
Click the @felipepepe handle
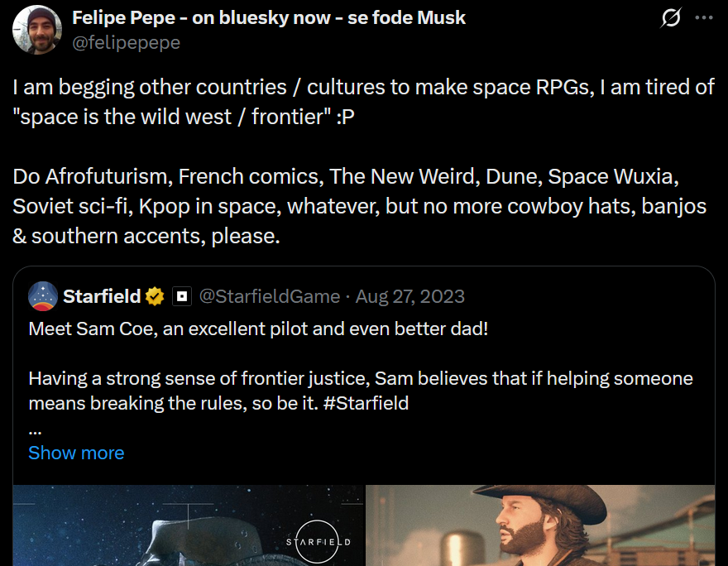point(126,42)
